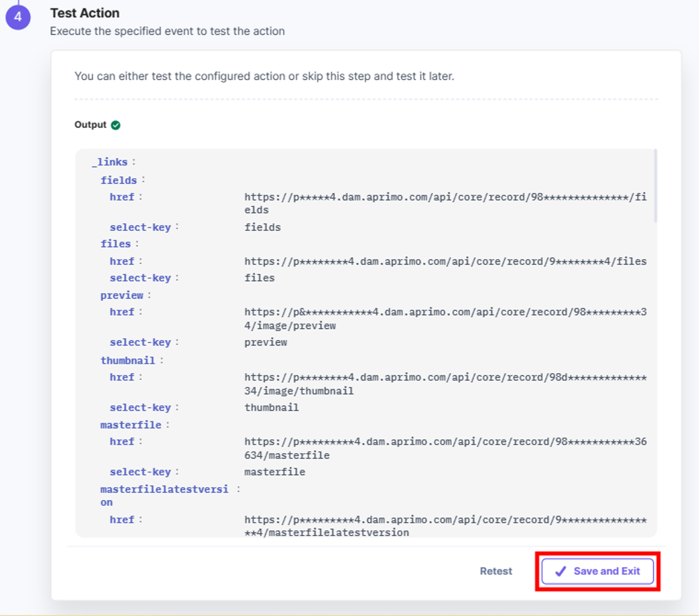Click the Save and Exit button
Viewport: 699px width, 616px height.
(597, 571)
